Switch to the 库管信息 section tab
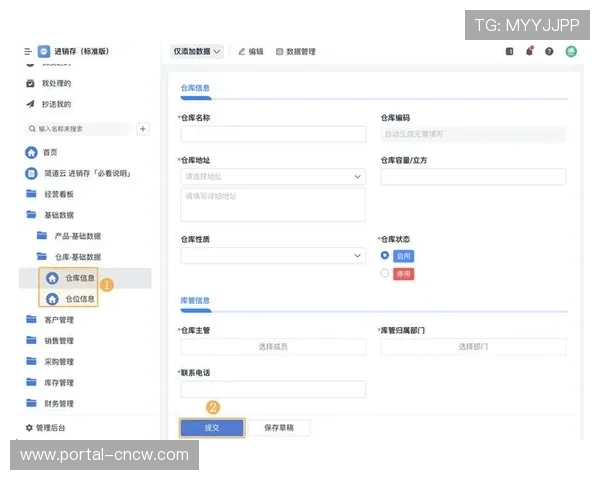The width and height of the screenshot is (600, 480). pos(195,300)
